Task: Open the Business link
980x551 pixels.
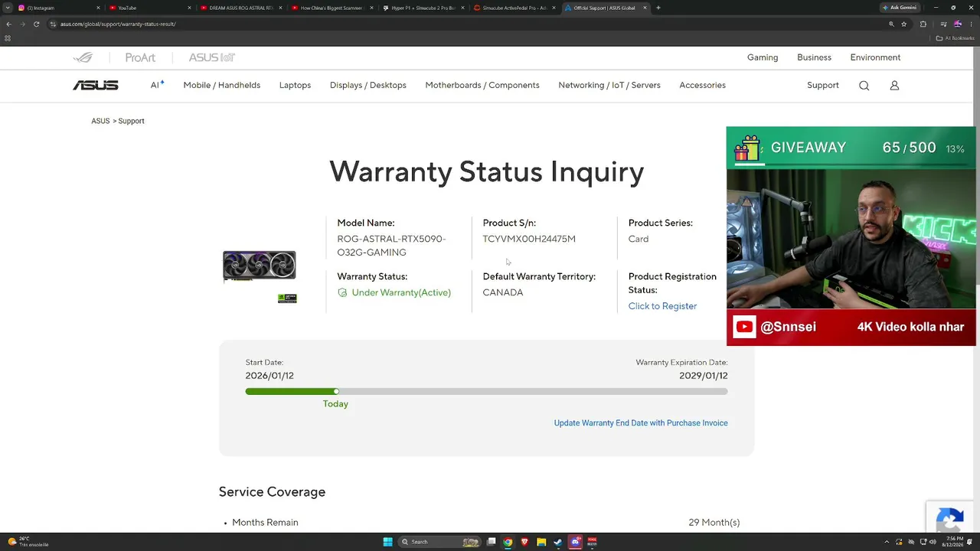Action: pos(814,57)
